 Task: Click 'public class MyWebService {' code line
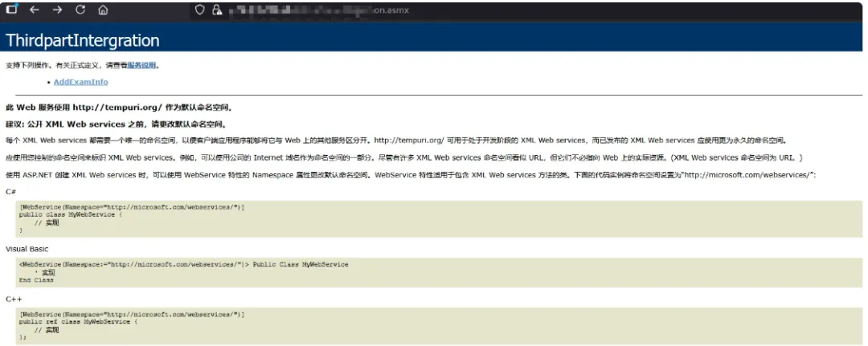pos(70,214)
